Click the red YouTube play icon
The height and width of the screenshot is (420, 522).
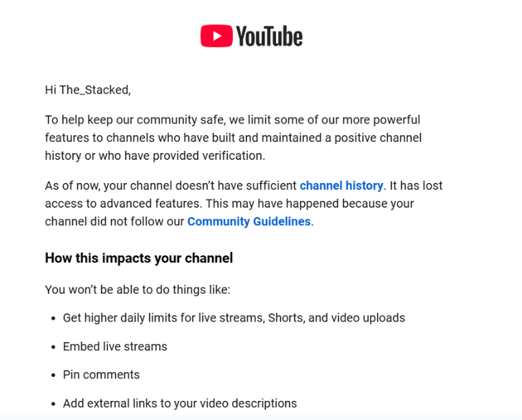[217, 36]
